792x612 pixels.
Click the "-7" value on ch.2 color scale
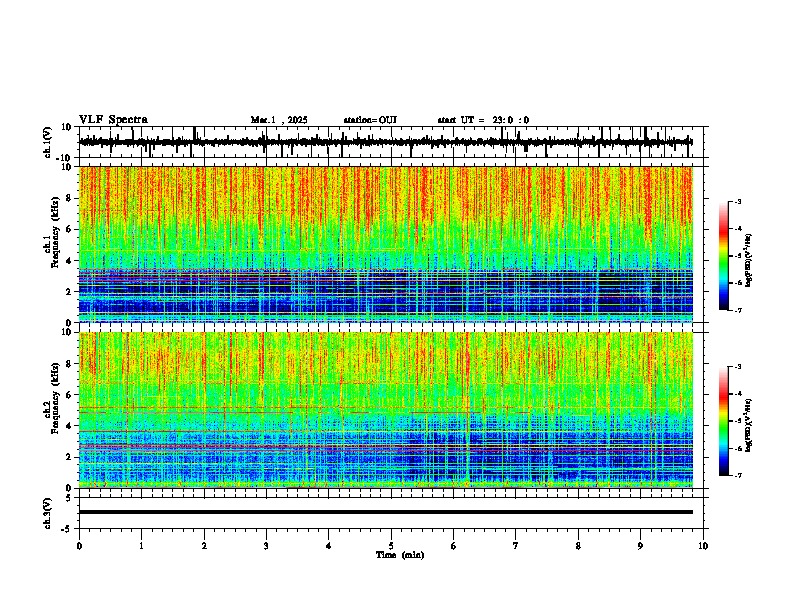pyautogui.click(x=737, y=475)
